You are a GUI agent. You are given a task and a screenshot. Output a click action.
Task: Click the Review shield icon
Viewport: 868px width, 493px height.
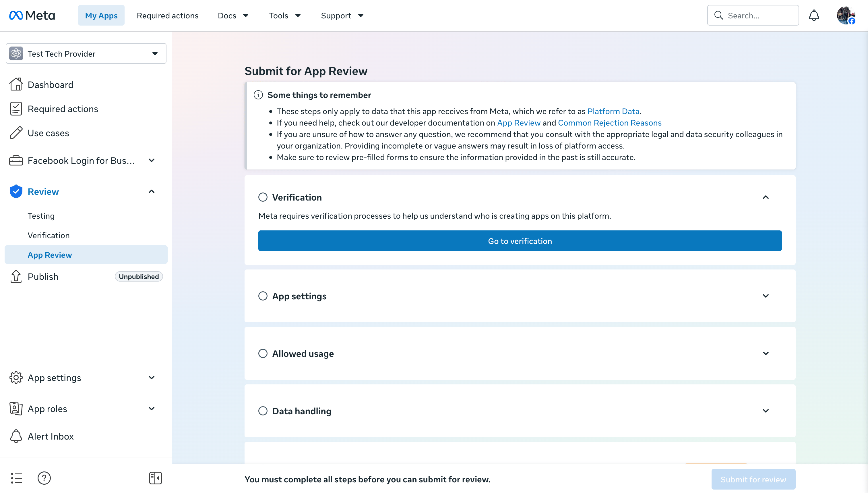[x=16, y=192]
